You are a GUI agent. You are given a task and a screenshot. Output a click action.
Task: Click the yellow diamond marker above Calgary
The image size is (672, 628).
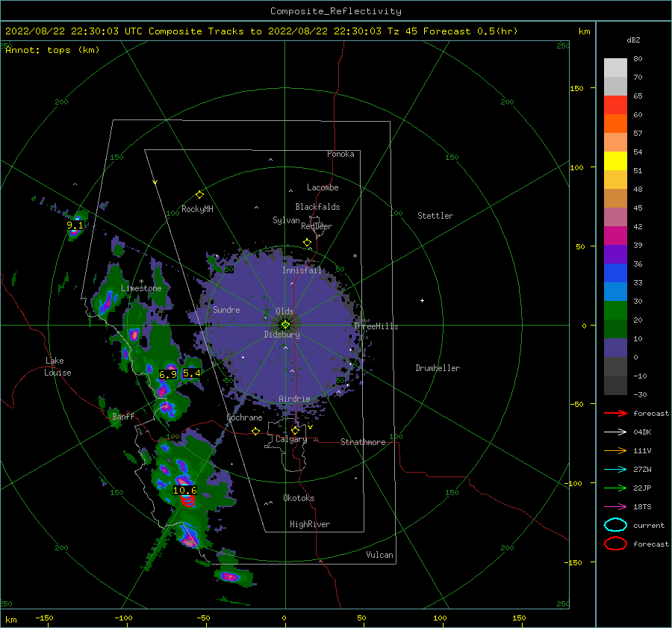(x=295, y=430)
